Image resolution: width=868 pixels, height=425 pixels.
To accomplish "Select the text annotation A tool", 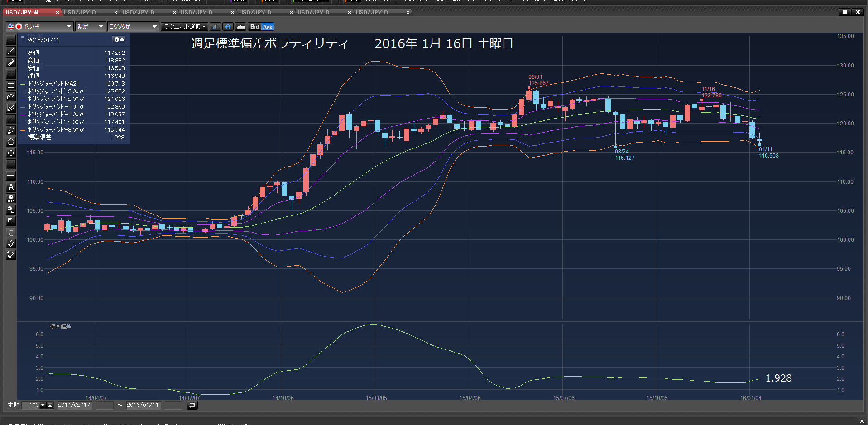I will click(x=11, y=187).
